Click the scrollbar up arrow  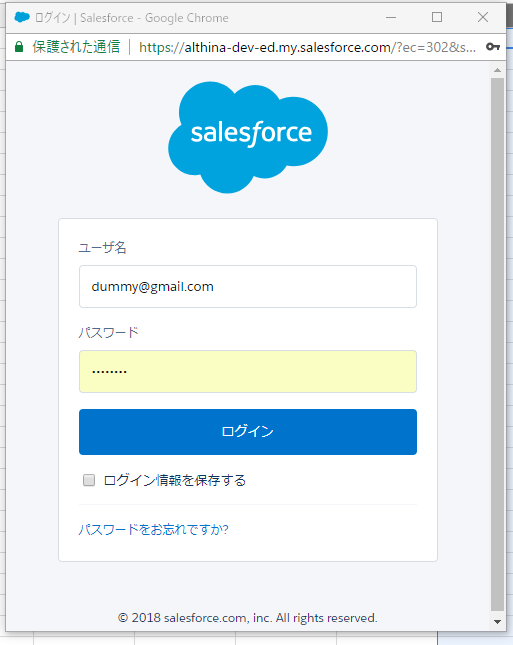point(497,70)
